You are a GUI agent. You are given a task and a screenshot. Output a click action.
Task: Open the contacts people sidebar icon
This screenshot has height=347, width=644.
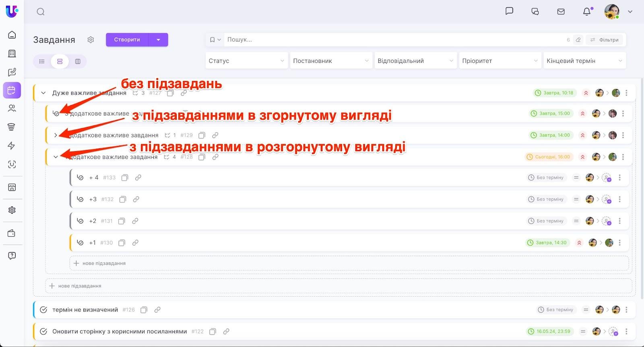click(12, 108)
